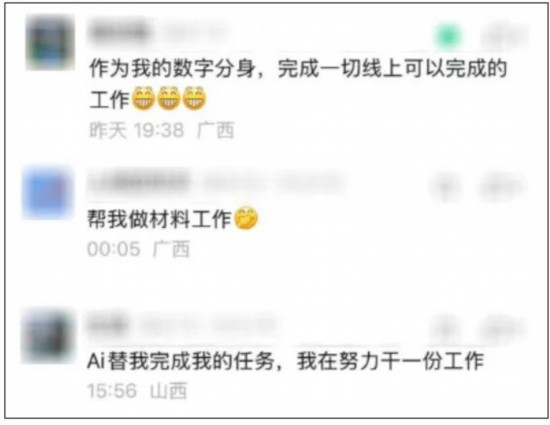Click the "昨天 19:38" timestamp

click(x=137, y=130)
